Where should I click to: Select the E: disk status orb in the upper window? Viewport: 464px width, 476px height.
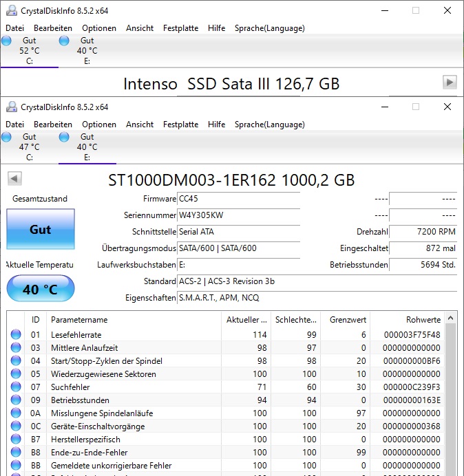(64, 41)
